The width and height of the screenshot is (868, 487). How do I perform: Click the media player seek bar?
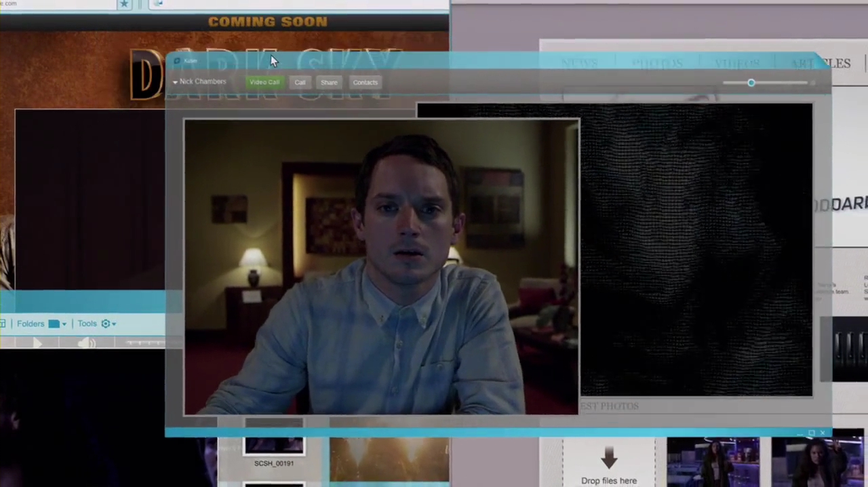coord(144,343)
